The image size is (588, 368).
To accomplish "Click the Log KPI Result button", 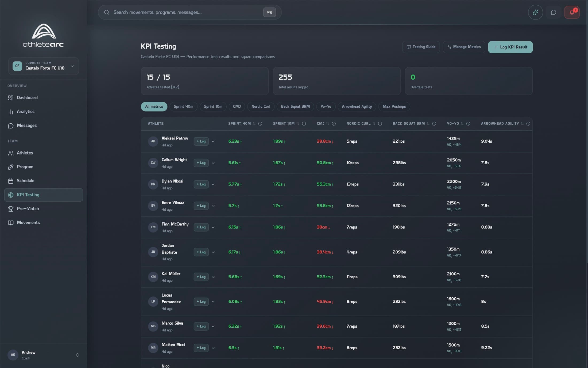I will 510,47.
